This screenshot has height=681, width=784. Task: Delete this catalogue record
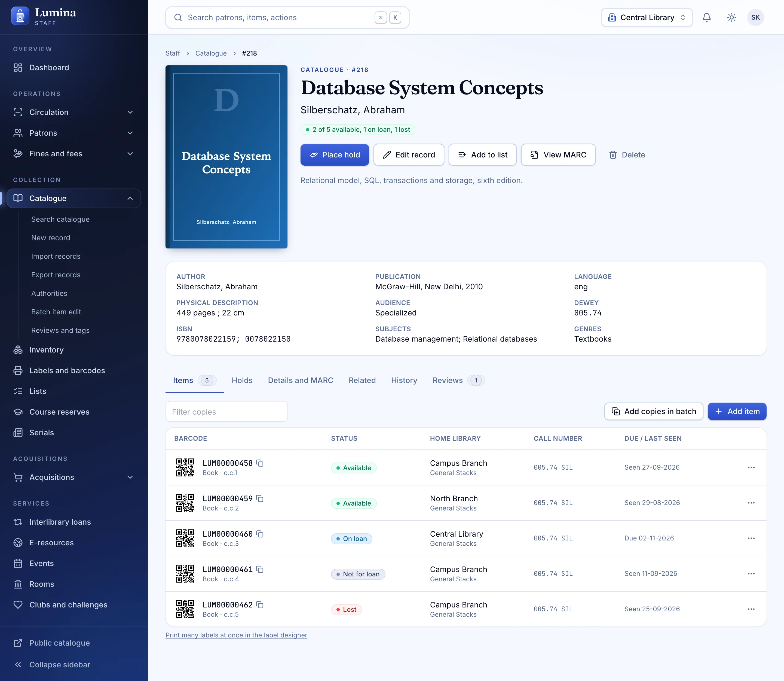pyautogui.click(x=627, y=155)
